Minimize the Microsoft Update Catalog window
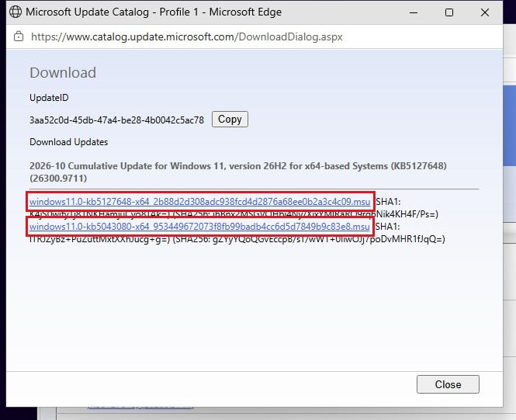 tap(414, 12)
